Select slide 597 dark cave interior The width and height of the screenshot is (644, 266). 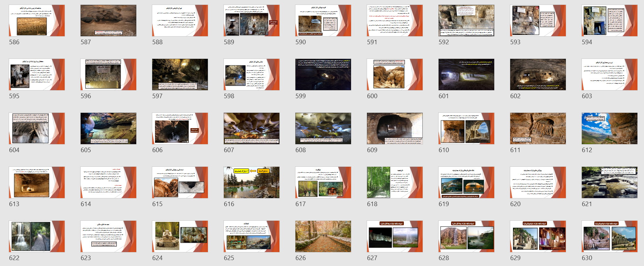pos(180,75)
